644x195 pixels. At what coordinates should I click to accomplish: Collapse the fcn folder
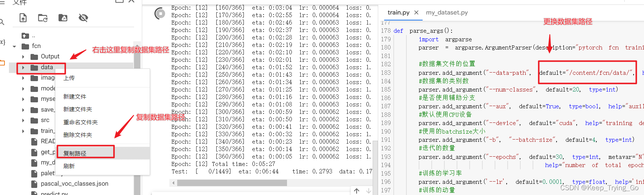tap(15, 46)
